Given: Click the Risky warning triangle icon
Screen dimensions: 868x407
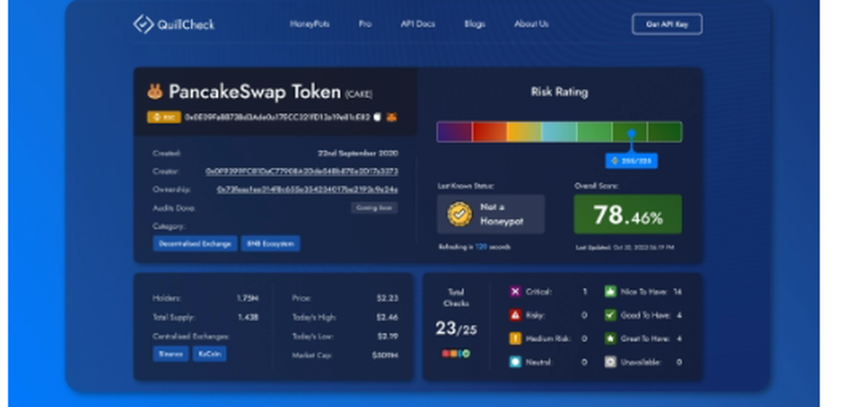Looking at the screenshot, I should tap(516, 315).
